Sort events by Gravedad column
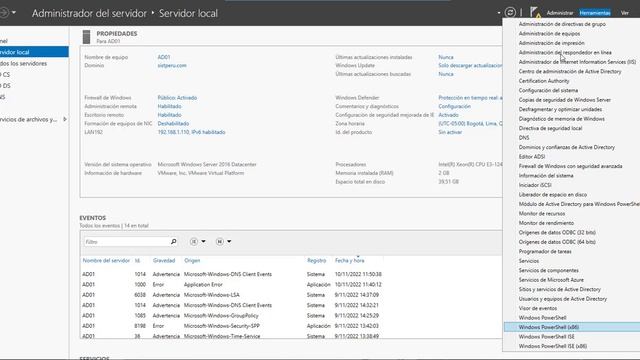Screen dimensions: 640x360 [x=164, y=260]
